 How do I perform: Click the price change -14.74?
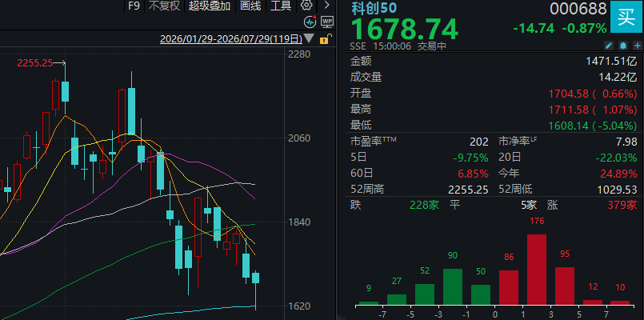click(534, 28)
